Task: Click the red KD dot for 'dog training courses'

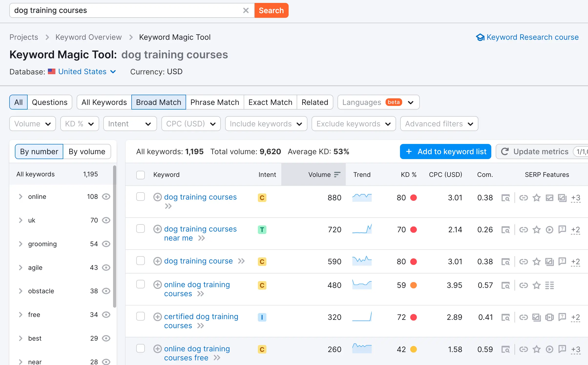Action: [413, 198]
